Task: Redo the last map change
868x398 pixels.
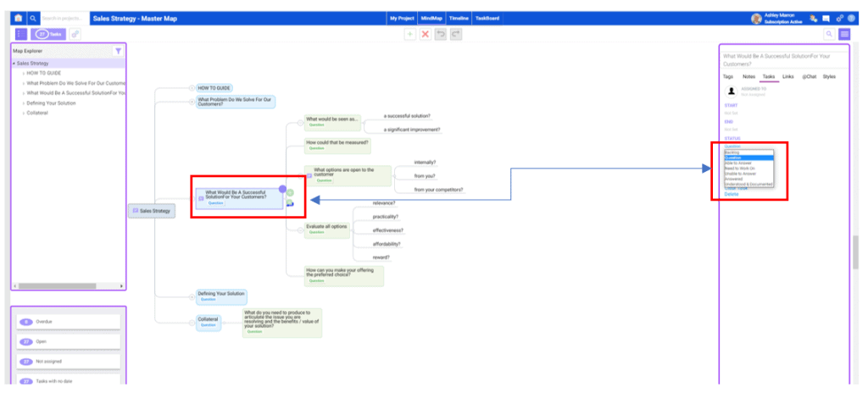Action: [455, 34]
